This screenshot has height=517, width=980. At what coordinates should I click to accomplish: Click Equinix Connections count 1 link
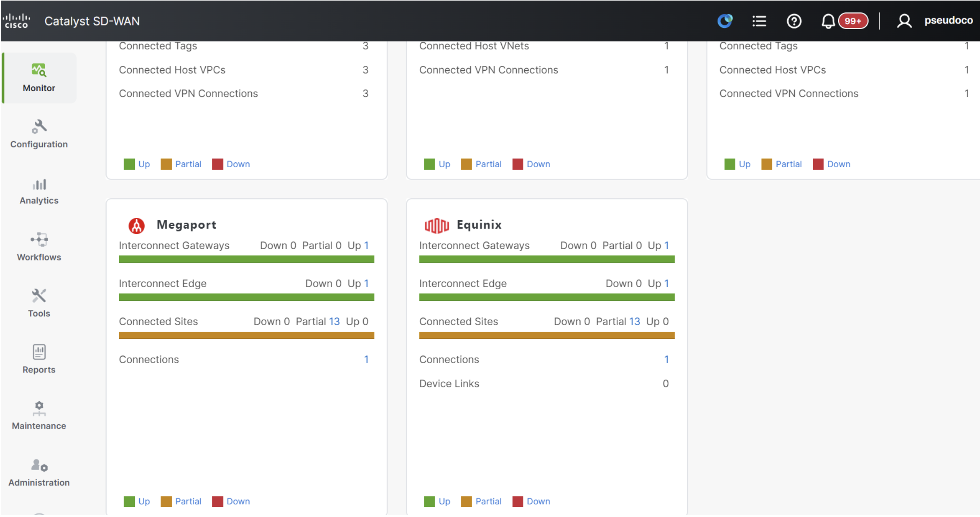coord(666,359)
